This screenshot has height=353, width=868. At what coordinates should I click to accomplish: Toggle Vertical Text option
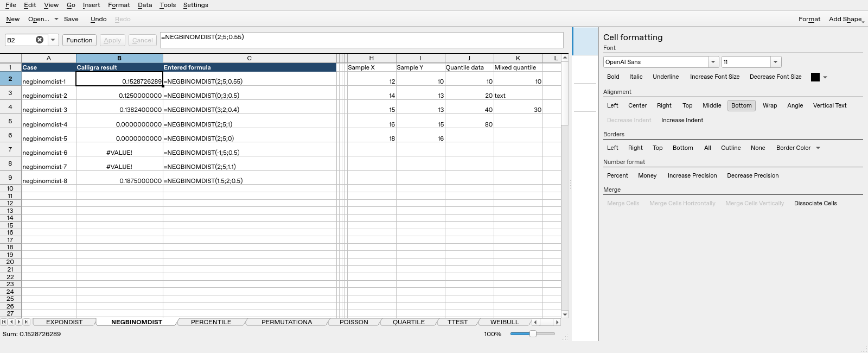(x=829, y=105)
